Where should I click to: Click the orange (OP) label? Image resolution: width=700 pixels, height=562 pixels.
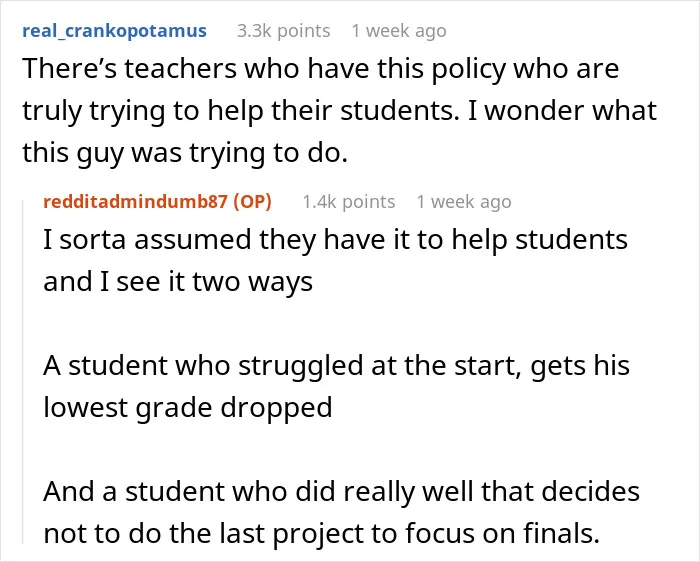click(x=253, y=202)
